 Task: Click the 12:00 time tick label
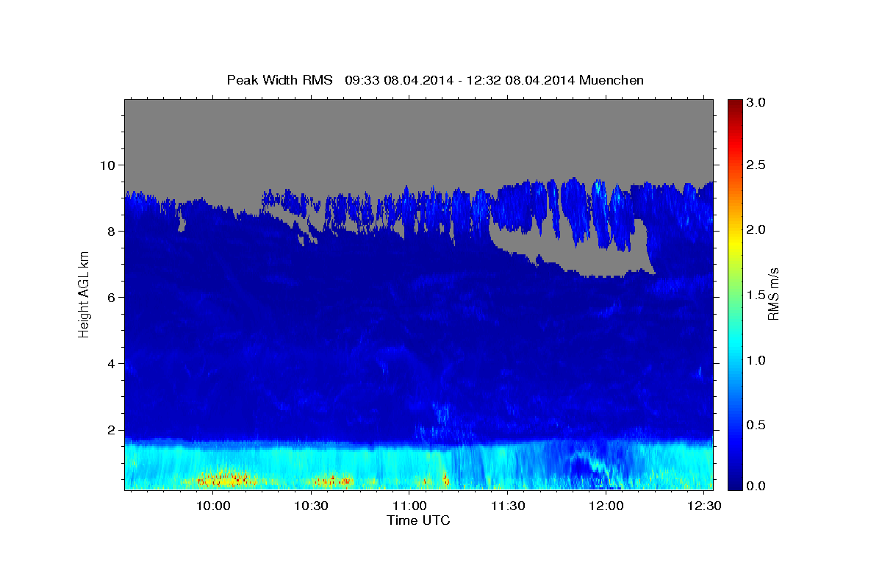pos(606,506)
